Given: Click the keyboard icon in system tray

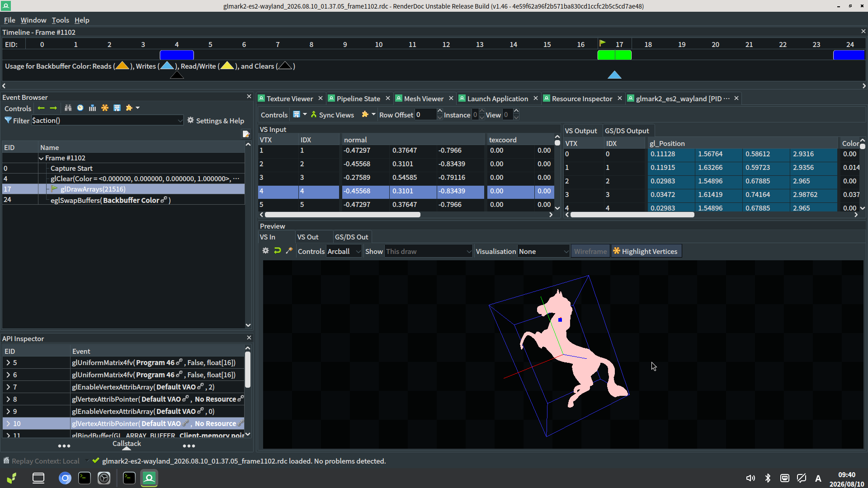Looking at the screenshot, I should [x=785, y=478].
